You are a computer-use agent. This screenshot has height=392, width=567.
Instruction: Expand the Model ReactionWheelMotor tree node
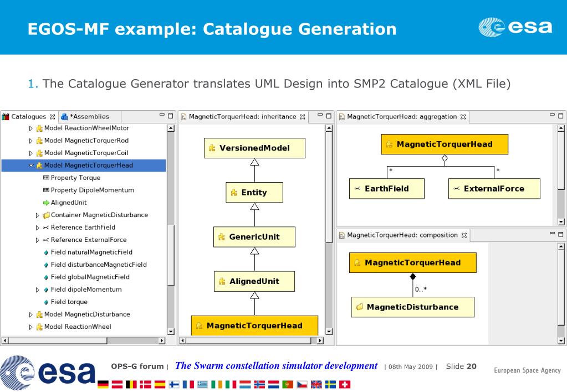coord(30,128)
